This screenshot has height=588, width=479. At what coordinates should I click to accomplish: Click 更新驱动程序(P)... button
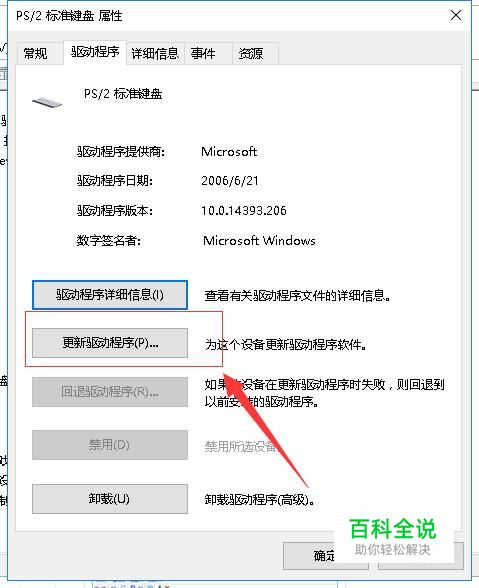coord(110,343)
